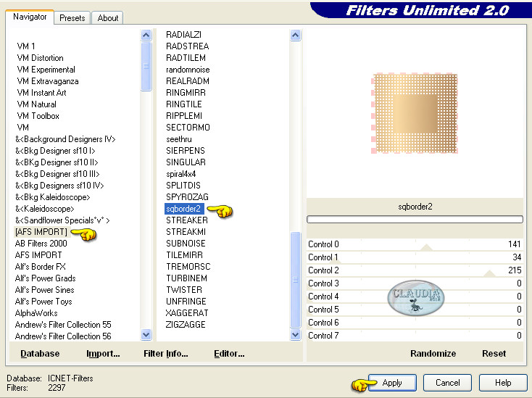Image resolution: width=532 pixels, height=398 pixels.
Task: Select the XAGGERAT filter
Action: click(x=187, y=313)
